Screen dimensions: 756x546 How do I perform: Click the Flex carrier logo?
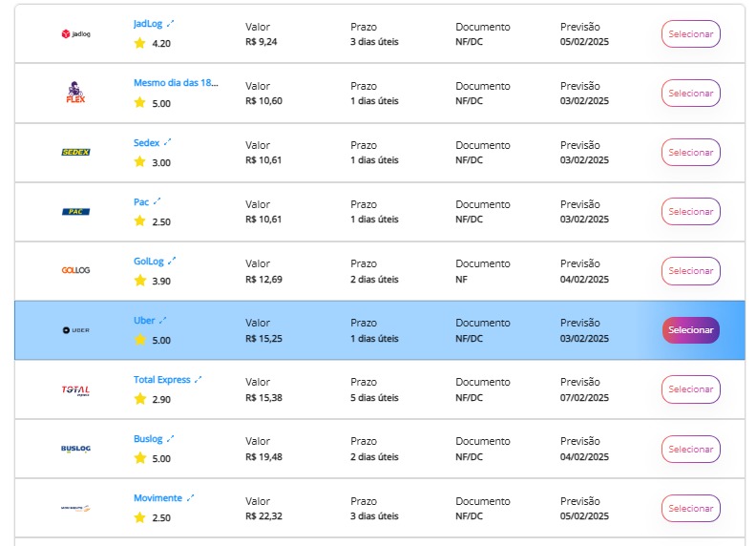(x=75, y=93)
